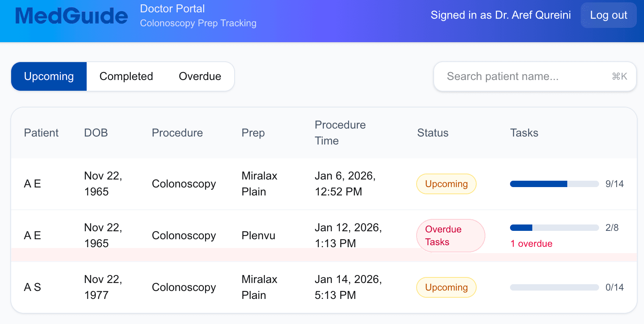Click the 2/8 progress bar on Plenvu row
Screen dimensions: 644x324
pyautogui.click(x=554, y=227)
